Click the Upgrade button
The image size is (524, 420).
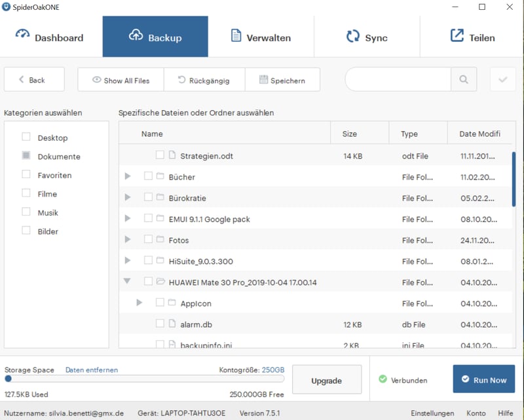(x=326, y=380)
